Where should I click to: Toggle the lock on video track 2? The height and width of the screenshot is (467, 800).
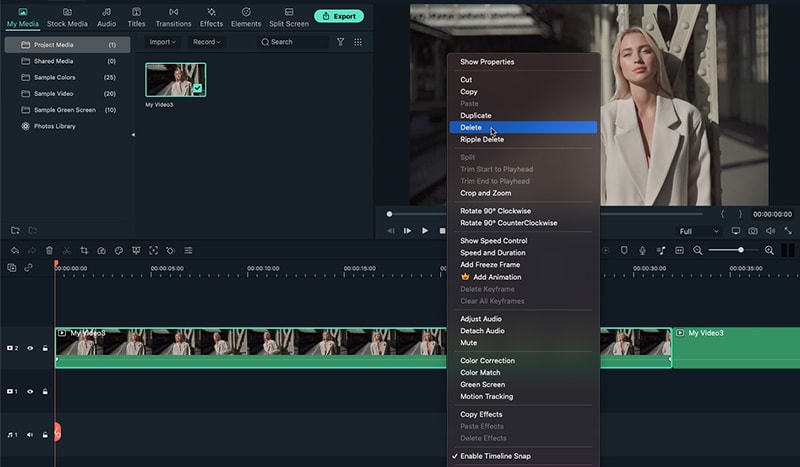(x=45, y=348)
